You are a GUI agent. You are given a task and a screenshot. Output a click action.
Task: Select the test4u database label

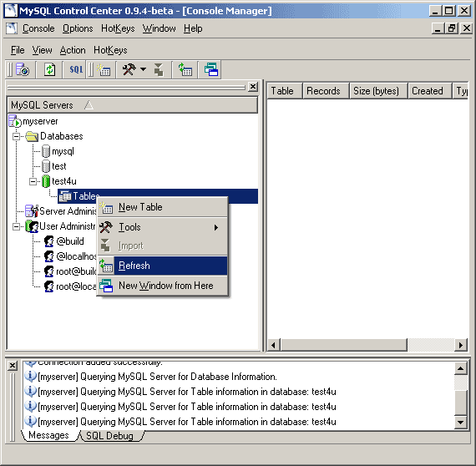pos(64,181)
